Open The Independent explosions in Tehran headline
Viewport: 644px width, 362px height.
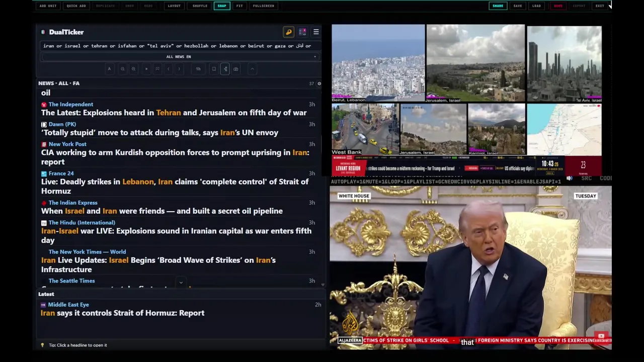pos(174,113)
